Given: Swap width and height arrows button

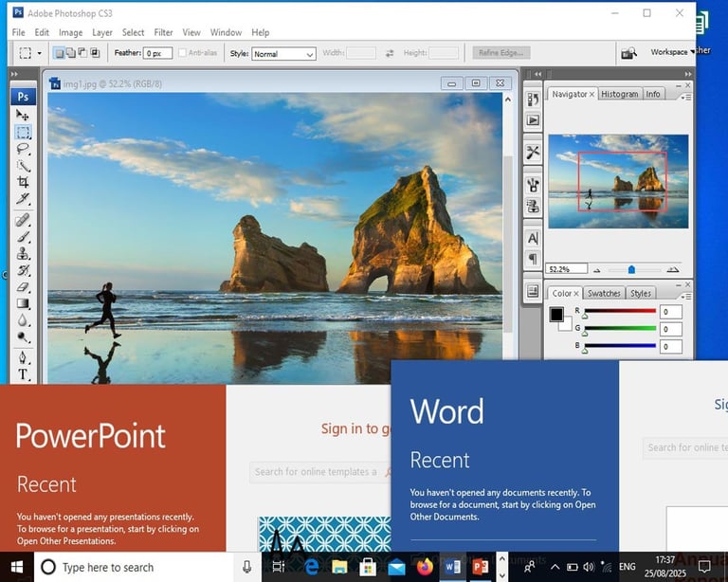Looking at the screenshot, I should [x=390, y=53].
